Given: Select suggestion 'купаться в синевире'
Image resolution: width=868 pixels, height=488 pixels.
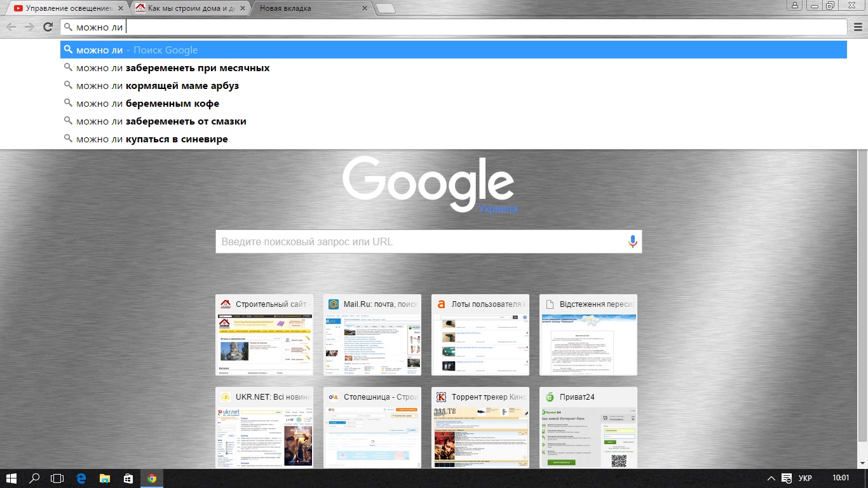Looking at the screenshot, I should tap(454, 139).
